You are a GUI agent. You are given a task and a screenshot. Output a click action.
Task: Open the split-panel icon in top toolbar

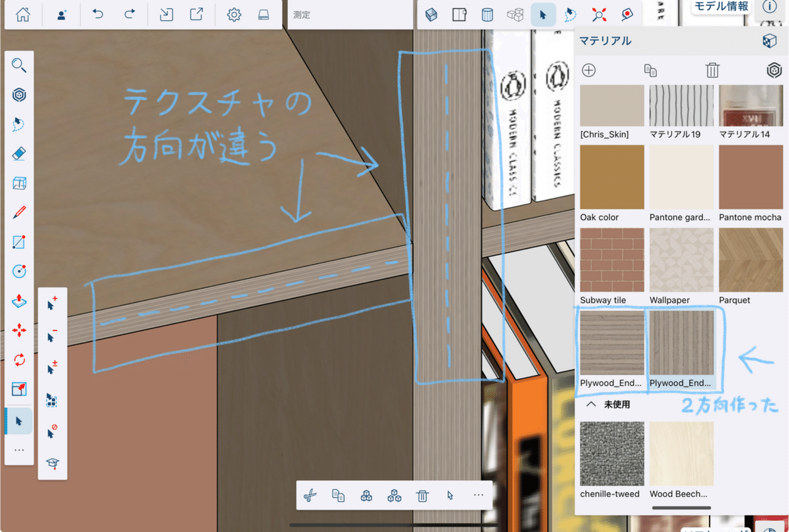(x=459, y=14)
